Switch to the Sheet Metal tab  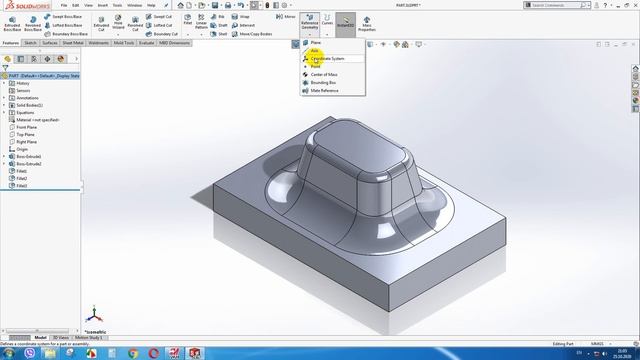coord(73,43)
